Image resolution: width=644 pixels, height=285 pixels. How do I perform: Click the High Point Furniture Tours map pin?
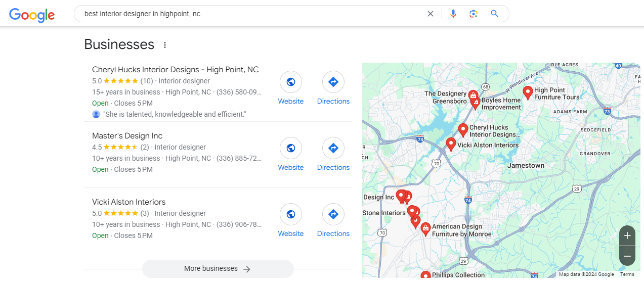click(528, 92)
